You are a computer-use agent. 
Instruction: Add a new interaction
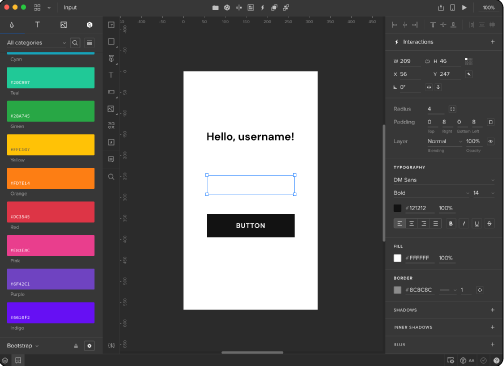(492, 42)
